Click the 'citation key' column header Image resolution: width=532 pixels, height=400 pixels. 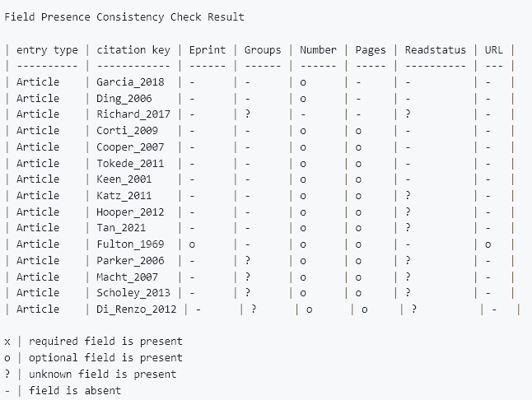tap(133, 50)
